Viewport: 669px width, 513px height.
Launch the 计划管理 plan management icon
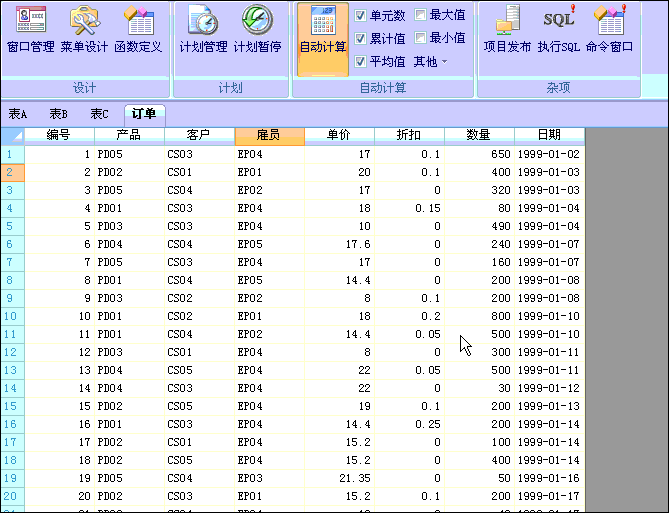[203, 30]
